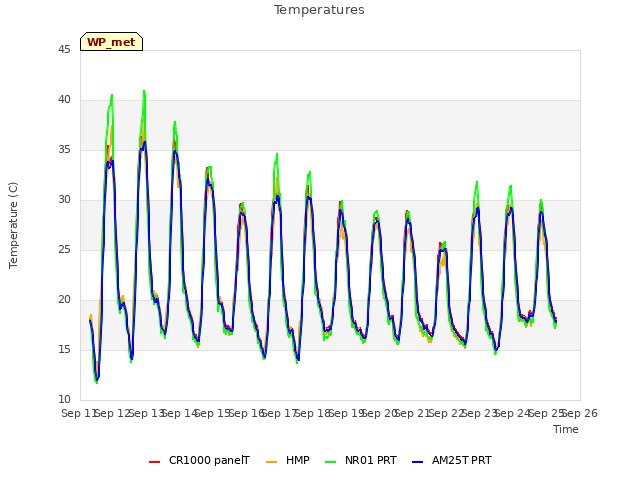Toggle the NR01 PRT legend entry

coord(361,460)
